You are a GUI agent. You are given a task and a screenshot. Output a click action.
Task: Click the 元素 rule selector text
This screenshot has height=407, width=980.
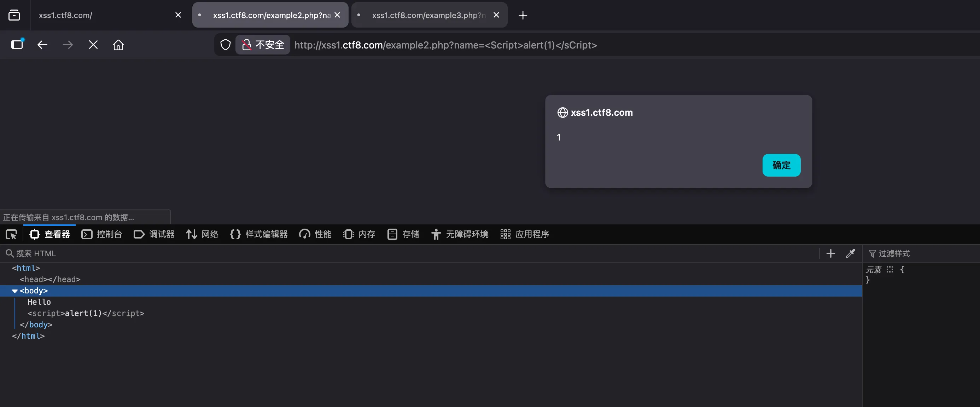coord(874,270)
